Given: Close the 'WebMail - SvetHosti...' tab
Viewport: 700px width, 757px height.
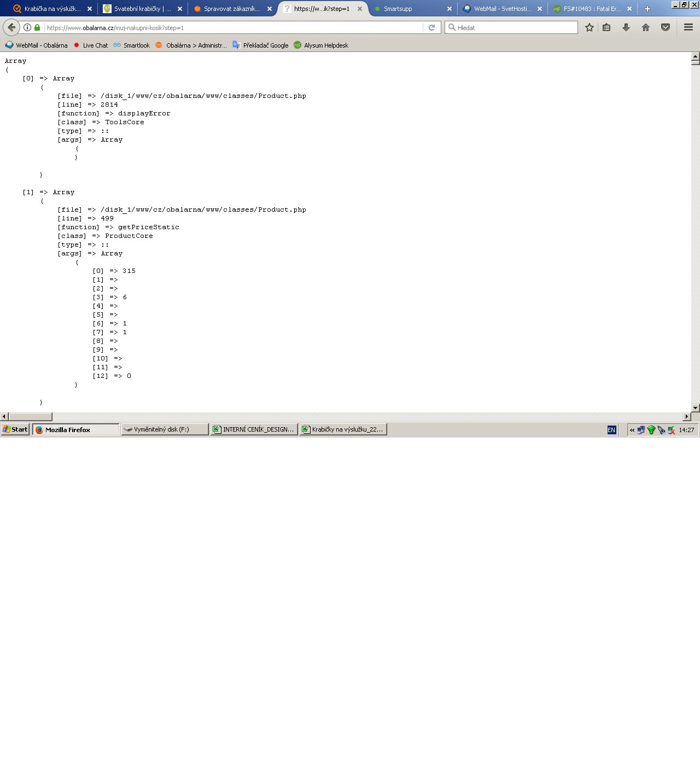Looking at the screenshot, I should (540, 9).
